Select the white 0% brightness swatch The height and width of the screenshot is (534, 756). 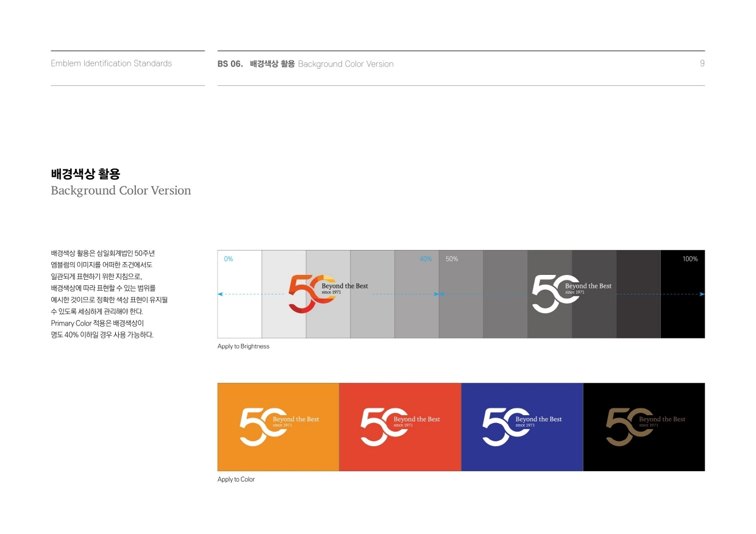pyautogui.click(x=240, y=294)
